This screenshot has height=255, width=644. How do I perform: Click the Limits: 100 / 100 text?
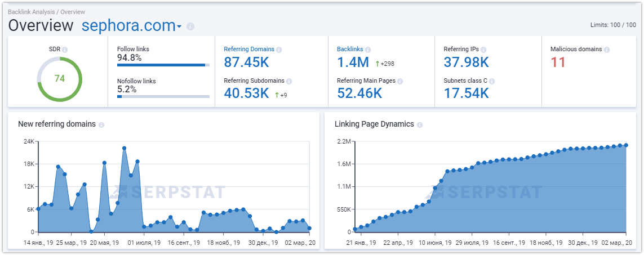[613, 25]
